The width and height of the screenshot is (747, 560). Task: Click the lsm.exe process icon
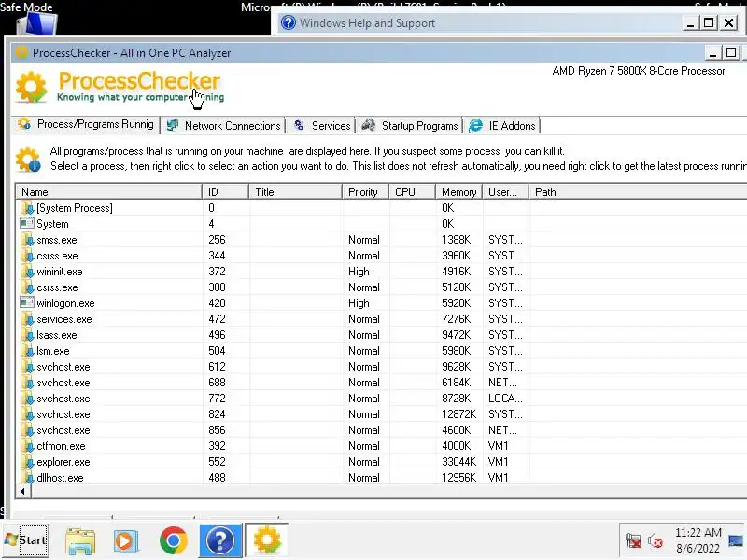28,351
